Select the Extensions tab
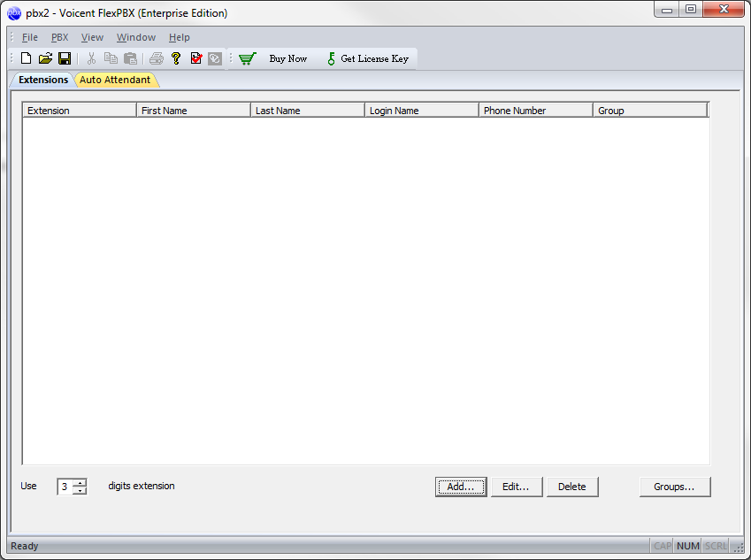The width and height of the screenshot is (751, 560). coord(43,80)
